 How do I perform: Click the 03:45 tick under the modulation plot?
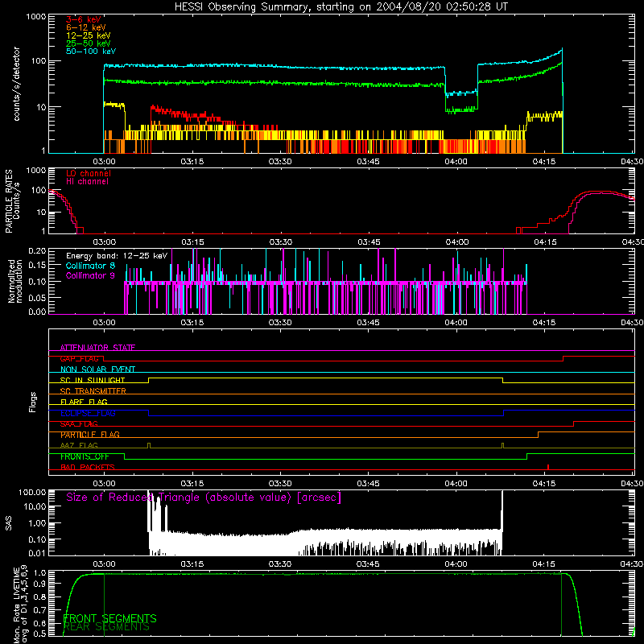tap(369, 323)
